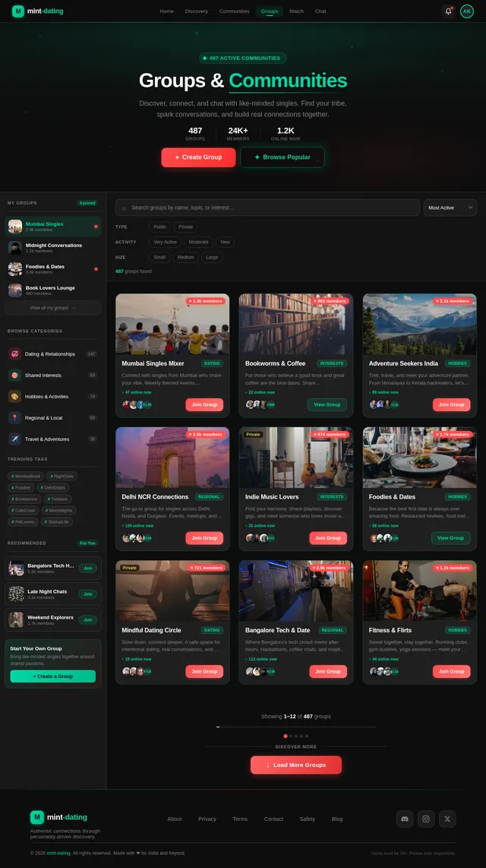486x868 pixels.
Task: Toggle the Public type filter
Action: 159,227
